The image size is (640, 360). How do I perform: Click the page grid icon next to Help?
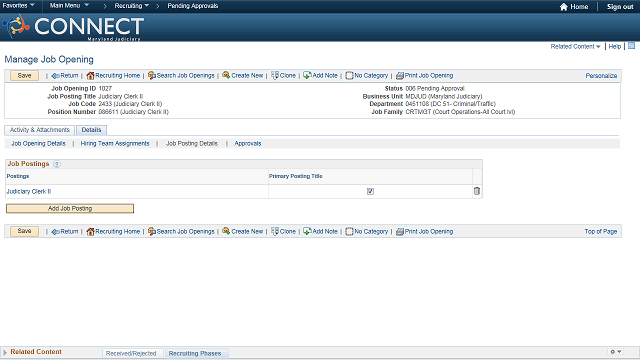631,46
